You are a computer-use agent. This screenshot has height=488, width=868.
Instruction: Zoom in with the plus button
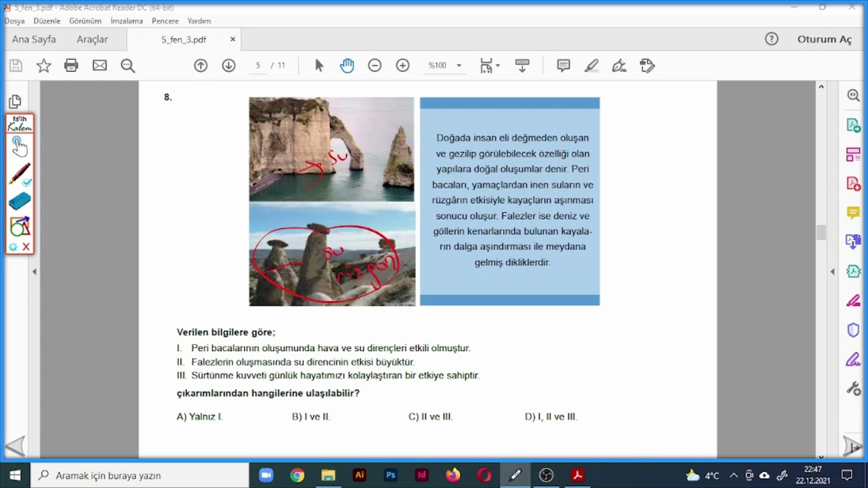tap(403, 66)
